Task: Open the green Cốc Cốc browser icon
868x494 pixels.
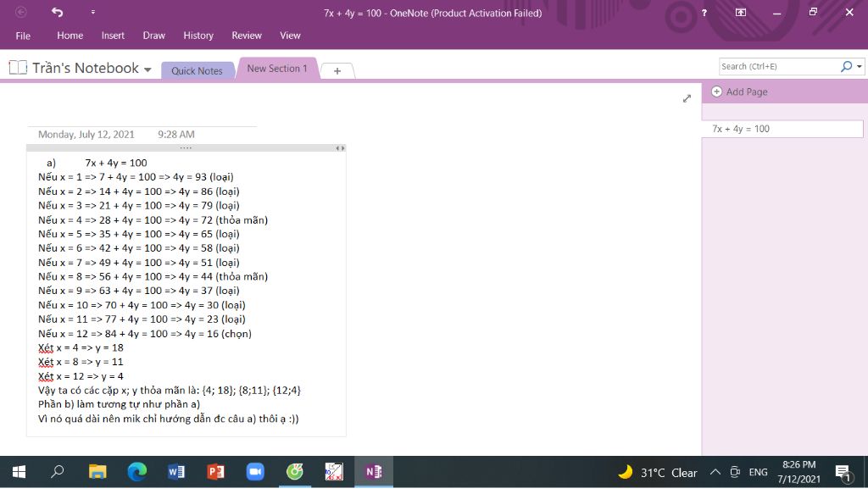Action: click(x=294, y=472)
